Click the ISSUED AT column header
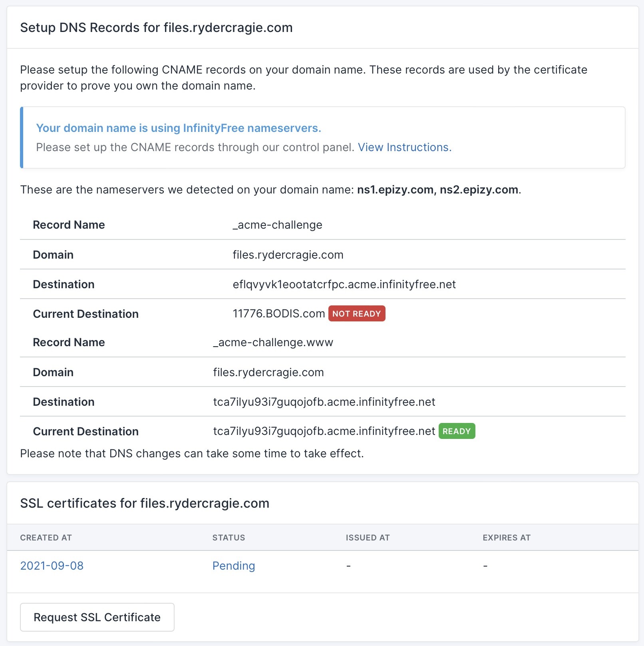 (368, 538)
